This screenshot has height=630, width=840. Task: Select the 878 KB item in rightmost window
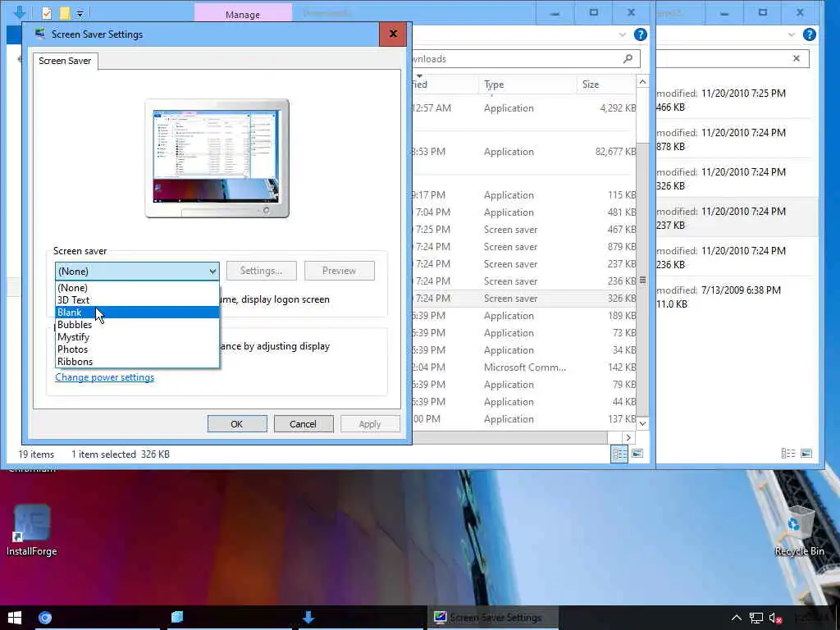point(737,139)
